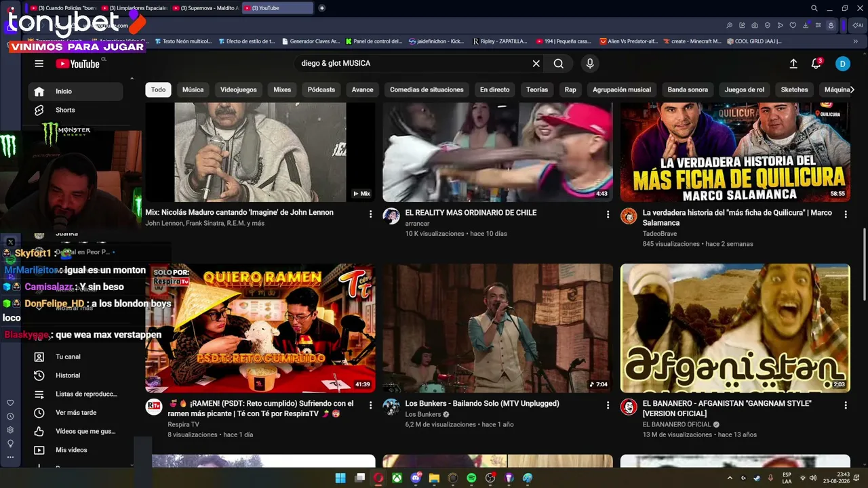This screenshot has height=488, width=868.
Task: Select the Pódcasts filter chip
Action: pyautogui.click(x=321, y=89)
